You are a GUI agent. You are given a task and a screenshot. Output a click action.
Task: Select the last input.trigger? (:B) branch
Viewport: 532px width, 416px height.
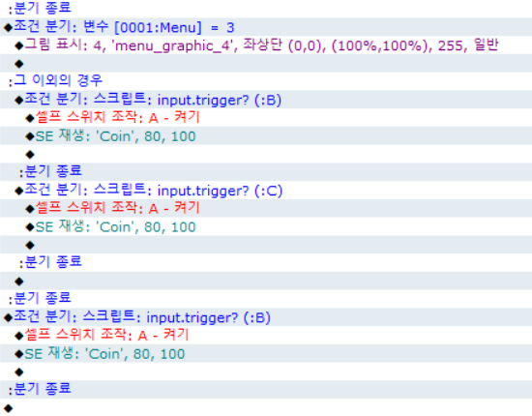coord(266,317)
